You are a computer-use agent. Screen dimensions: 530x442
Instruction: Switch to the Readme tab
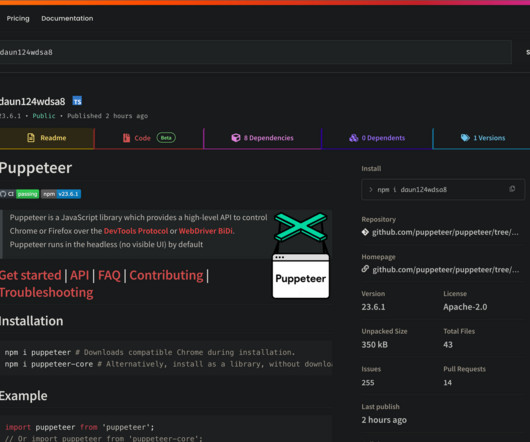coord(47,138)
